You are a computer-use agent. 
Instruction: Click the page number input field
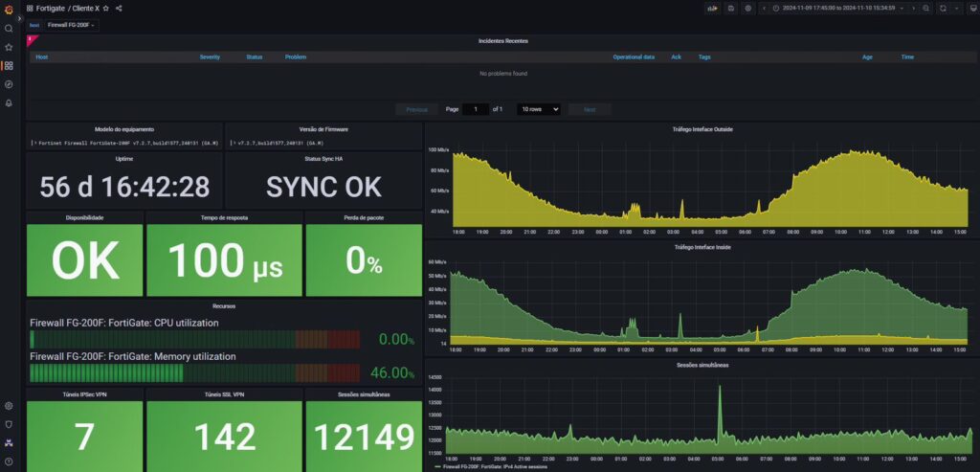coord(476,109)
